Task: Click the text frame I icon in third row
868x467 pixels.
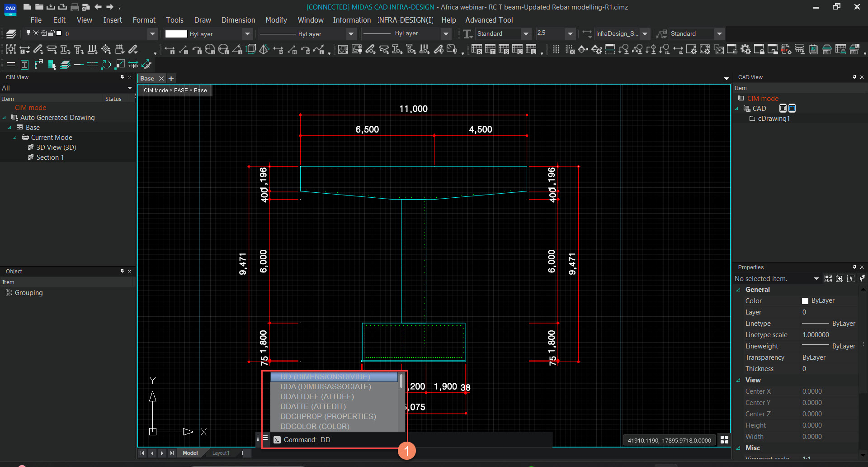Action: point(25,65)
